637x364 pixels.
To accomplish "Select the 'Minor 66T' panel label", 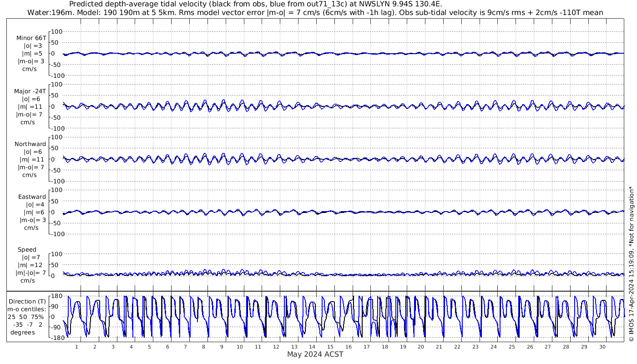I will click(31, 38).
